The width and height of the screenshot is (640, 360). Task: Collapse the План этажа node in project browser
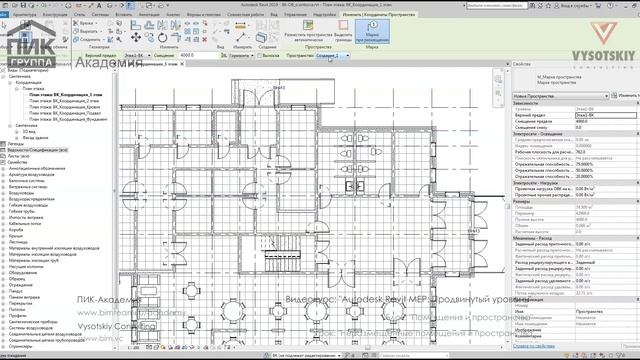(17, 89)
